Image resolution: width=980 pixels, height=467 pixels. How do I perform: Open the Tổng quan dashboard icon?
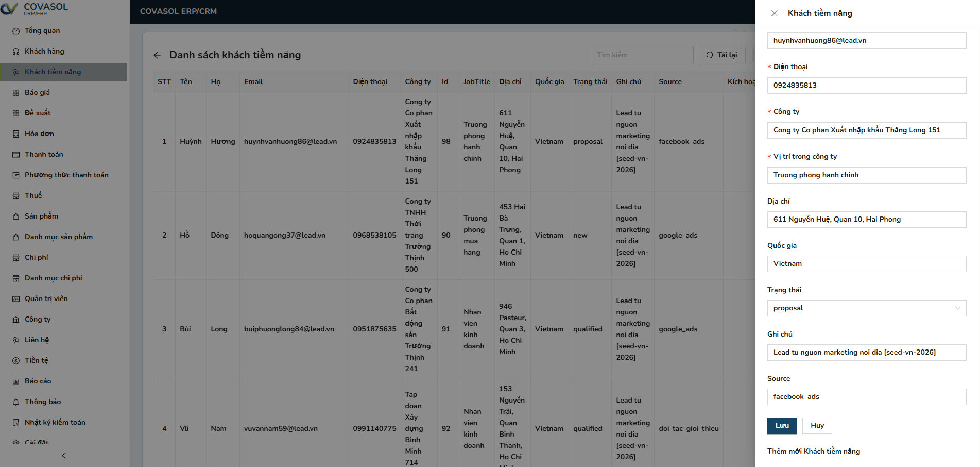[15, 31]
